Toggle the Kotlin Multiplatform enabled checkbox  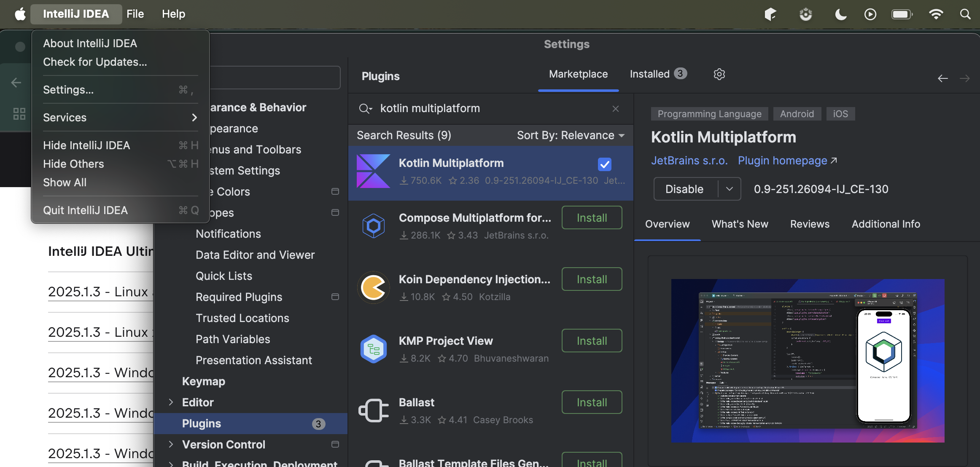pyautogui.click(x=605, y=164)
